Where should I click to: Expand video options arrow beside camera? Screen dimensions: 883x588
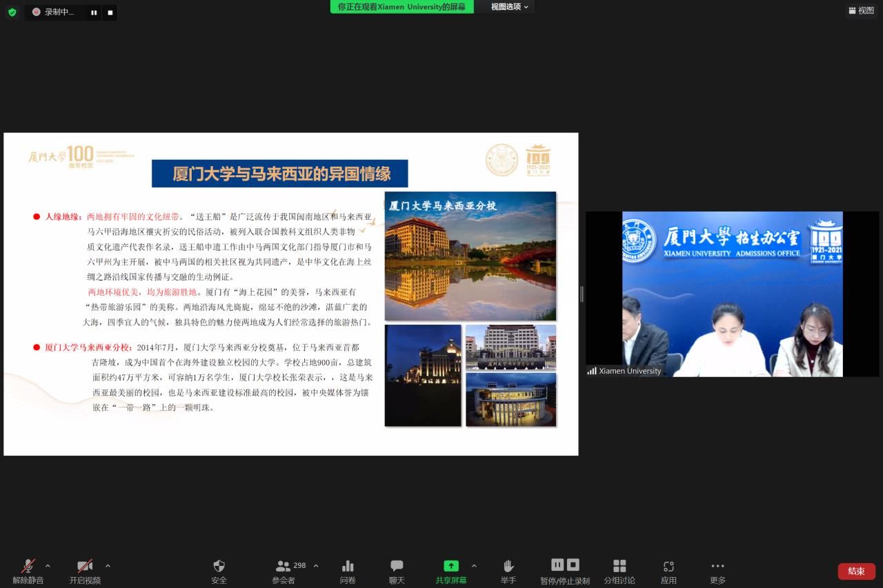[108, 566]
